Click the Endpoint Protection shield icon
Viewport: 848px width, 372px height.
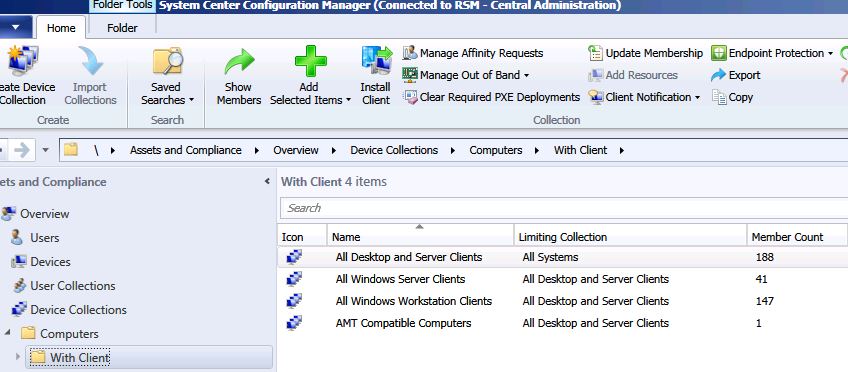[x=719, y=53]
